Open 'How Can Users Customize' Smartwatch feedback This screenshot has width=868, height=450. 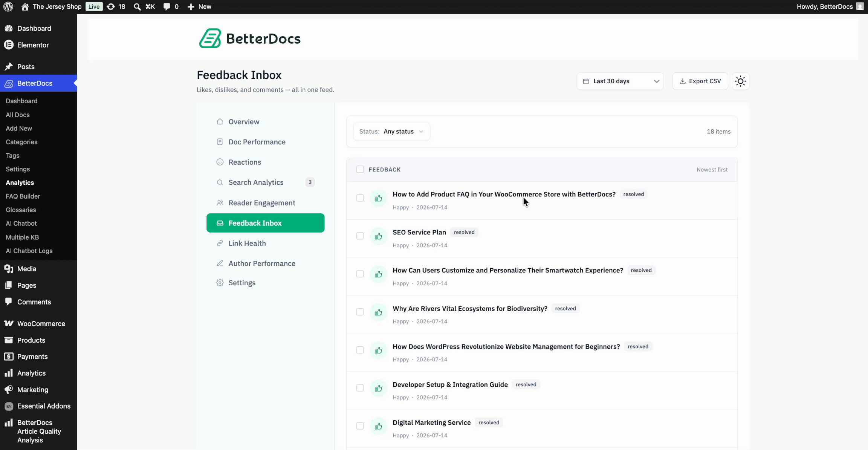tap(508, 270)
